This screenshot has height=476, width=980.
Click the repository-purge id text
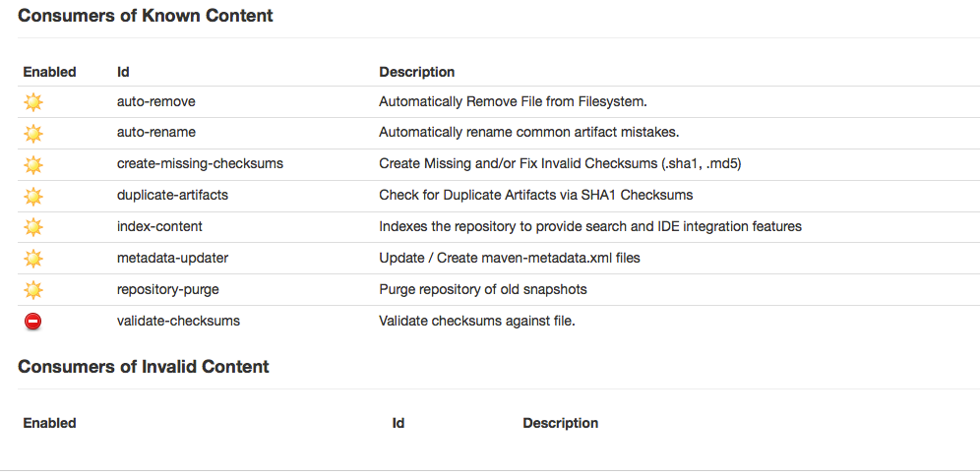click(x=169, y=290)
